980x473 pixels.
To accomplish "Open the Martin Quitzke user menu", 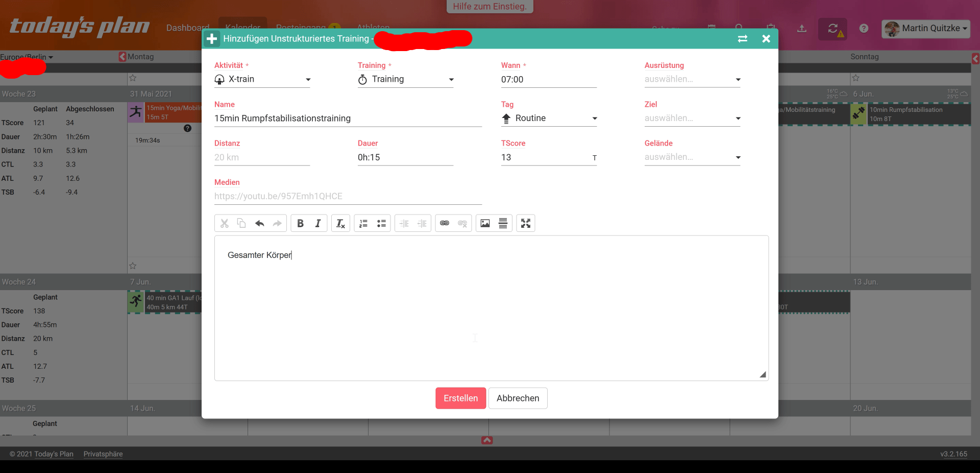I will tap(926, 29).
